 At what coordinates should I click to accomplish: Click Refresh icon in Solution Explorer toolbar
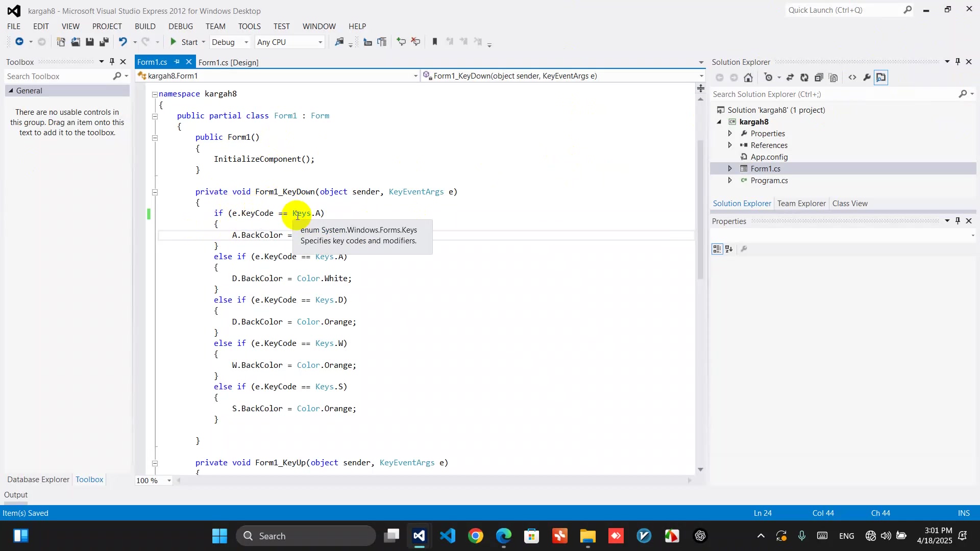(x=804, y=78)
